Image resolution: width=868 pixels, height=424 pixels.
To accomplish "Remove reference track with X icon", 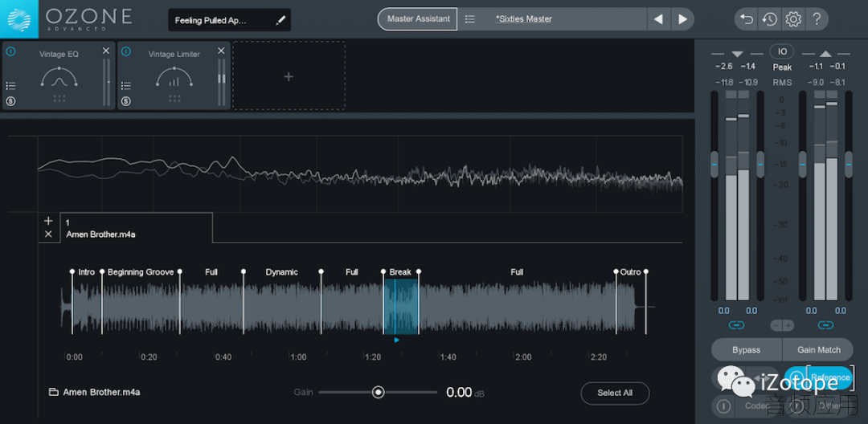I will [48, 234].
